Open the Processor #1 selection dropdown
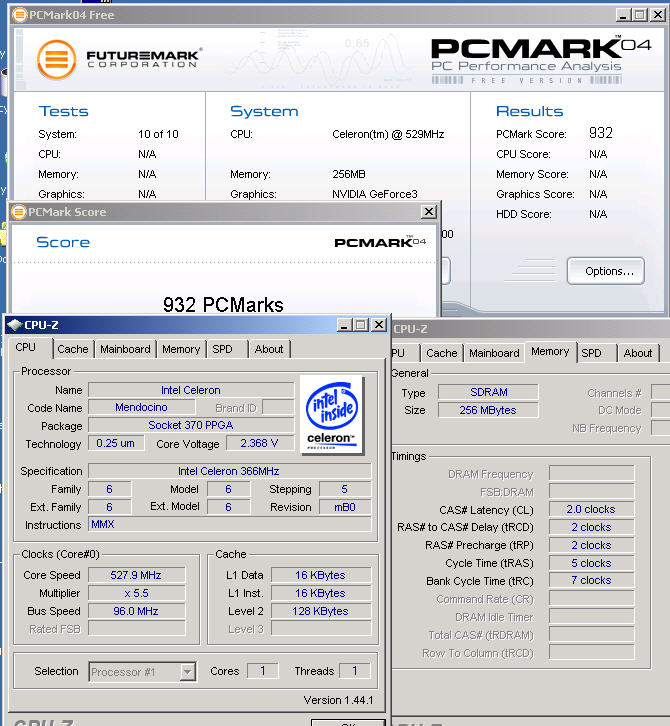670x726 pixels. click(187, 672)
